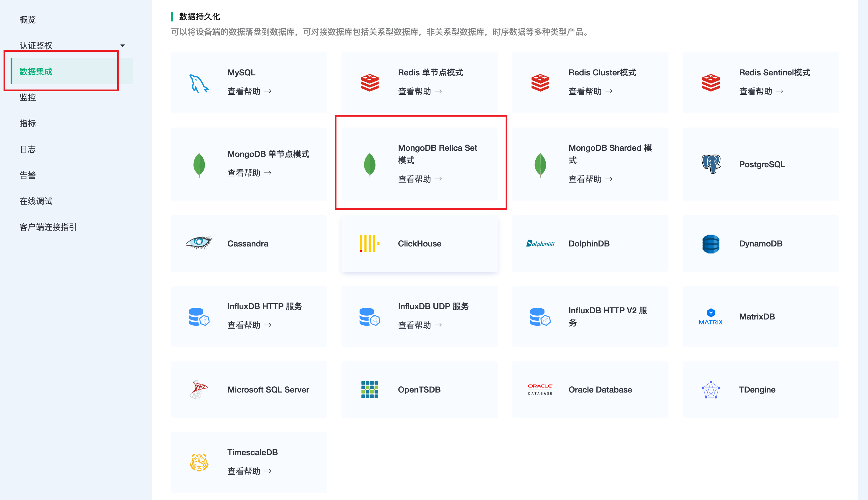The height and width of the screenshot is (500, 868).
Task: Open the 监控 sidebar menu item
Action: tap(28, 97)
